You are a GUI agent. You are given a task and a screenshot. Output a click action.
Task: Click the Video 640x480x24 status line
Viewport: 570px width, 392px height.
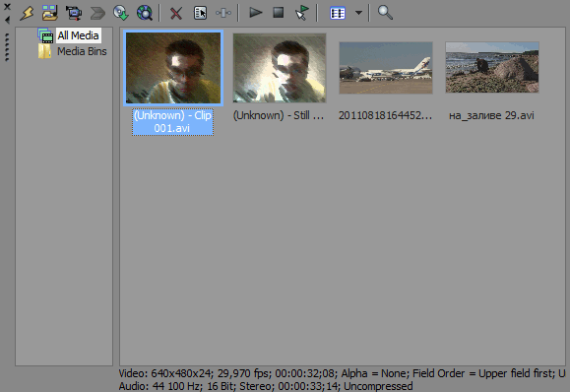(x=342, y=373)
